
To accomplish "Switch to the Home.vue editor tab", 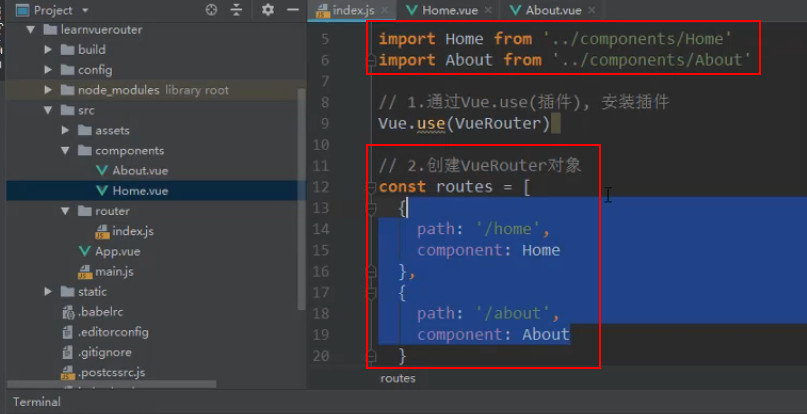I will [443, 10].
